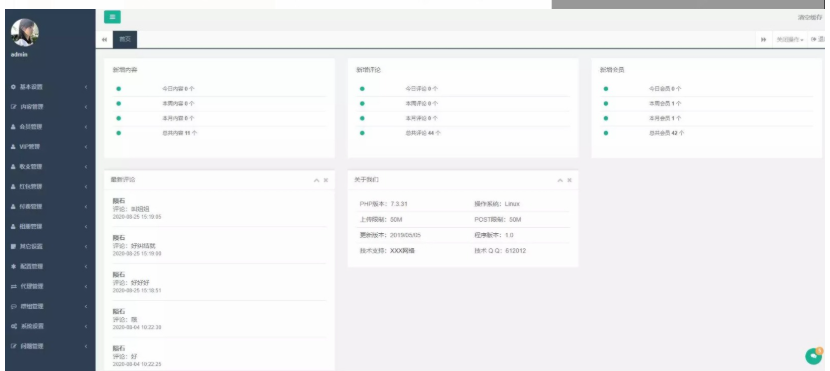
Task: Select the 新增内容 panel title
Action: pos(125,70)
